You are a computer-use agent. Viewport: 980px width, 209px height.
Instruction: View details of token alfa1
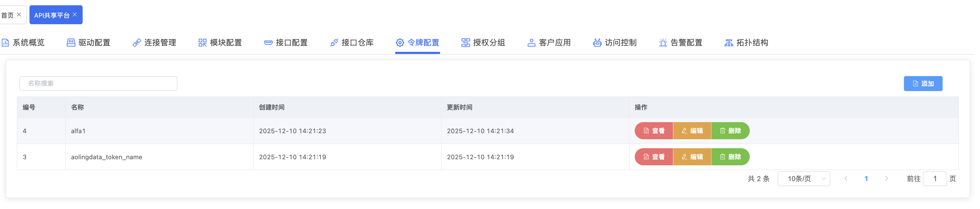(x=654, y=131)
